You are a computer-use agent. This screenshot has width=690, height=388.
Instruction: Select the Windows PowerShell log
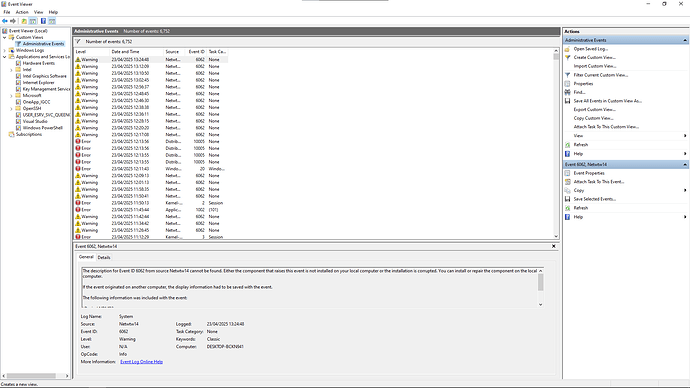(43, 128)
